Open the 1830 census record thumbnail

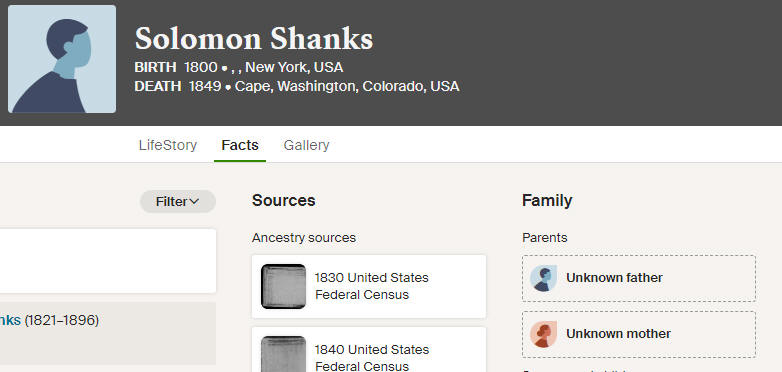(283, 286)
